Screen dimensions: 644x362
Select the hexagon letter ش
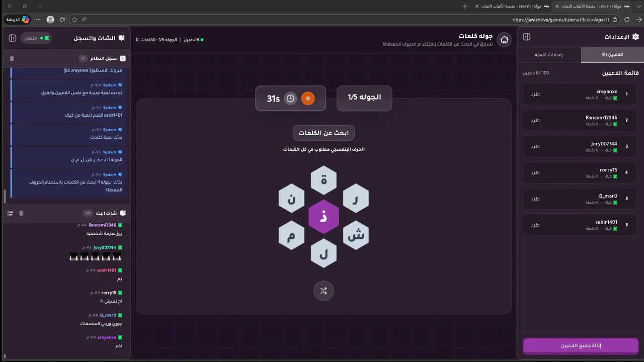point(356,235)
